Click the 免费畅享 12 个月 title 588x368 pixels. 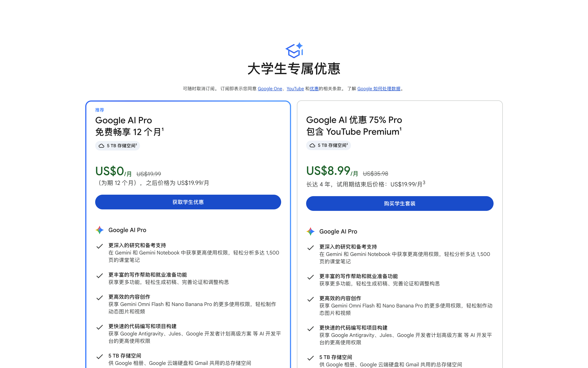[x=130, y=132]
